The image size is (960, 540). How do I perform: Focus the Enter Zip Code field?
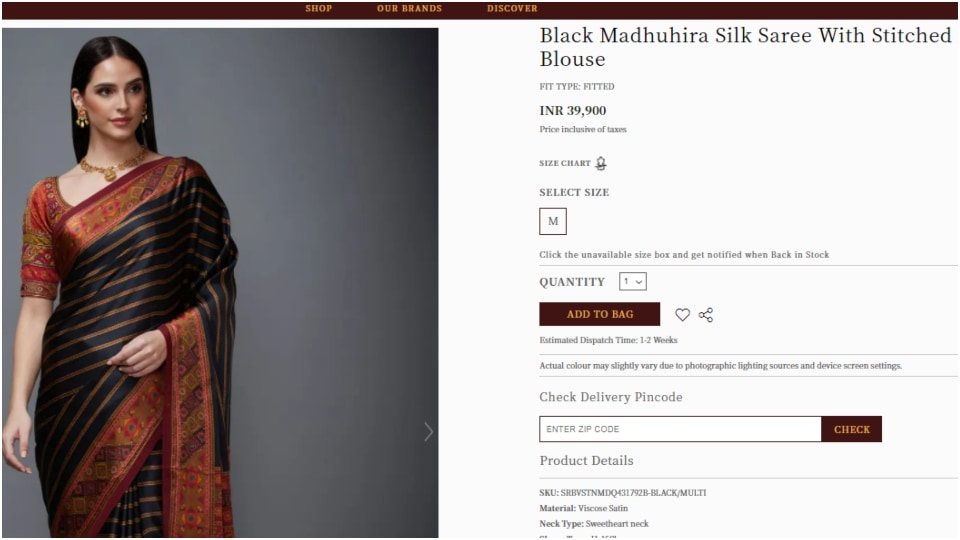click(x=680, y=429)
